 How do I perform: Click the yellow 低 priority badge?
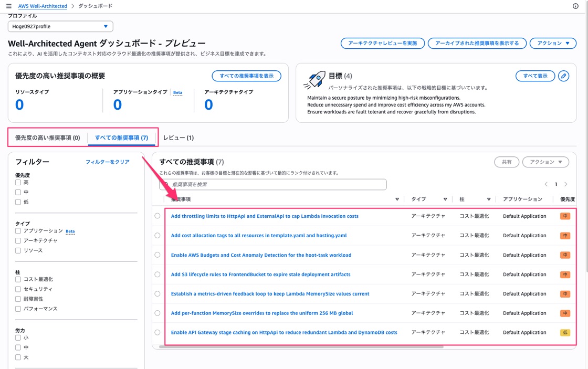(565, 332)
